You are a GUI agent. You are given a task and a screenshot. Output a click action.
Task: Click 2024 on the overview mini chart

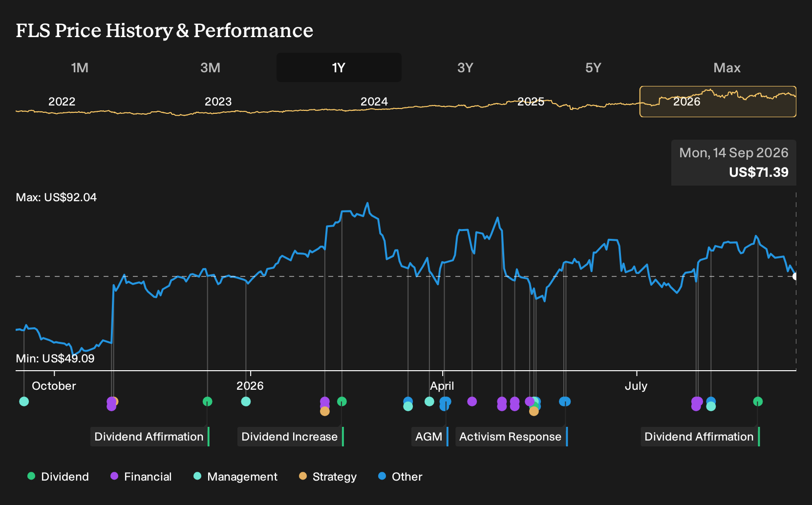[374, 102]
